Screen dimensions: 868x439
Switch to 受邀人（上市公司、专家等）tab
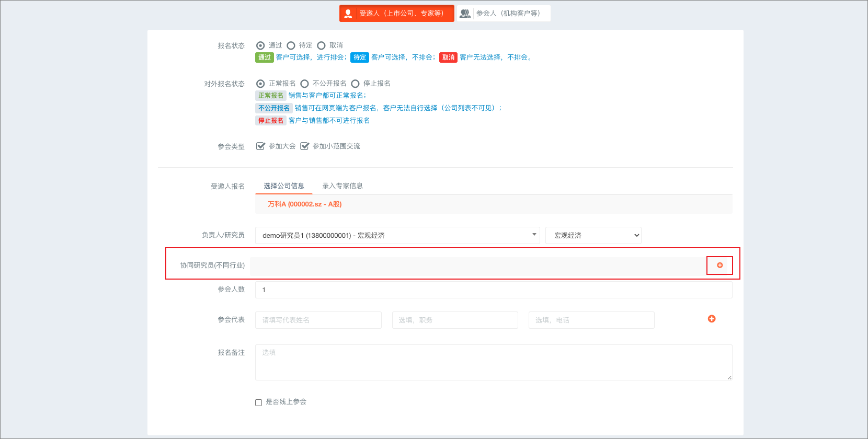tap(397, 14)
